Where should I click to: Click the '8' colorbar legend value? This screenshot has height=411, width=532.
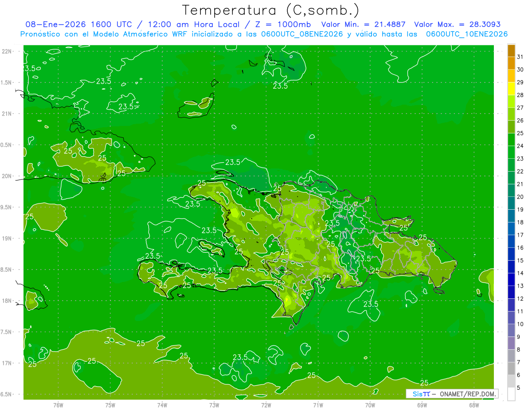pyautogui.click(x=519, y=350)
